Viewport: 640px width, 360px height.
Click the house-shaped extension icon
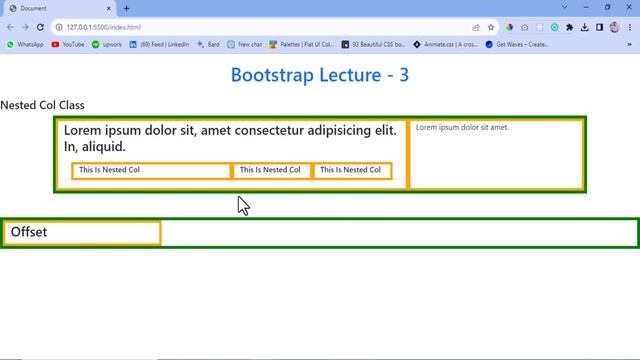click(x=524, y=27)
